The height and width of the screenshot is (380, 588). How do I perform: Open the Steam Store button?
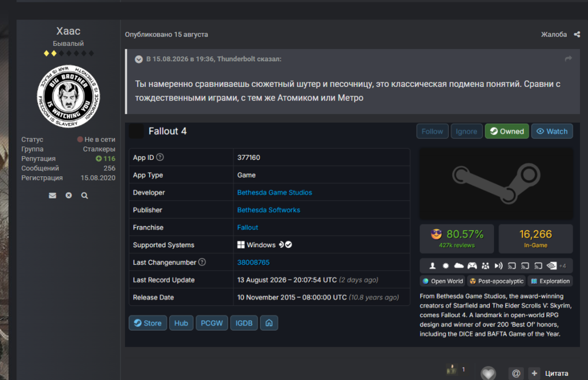tap(148, 323)
